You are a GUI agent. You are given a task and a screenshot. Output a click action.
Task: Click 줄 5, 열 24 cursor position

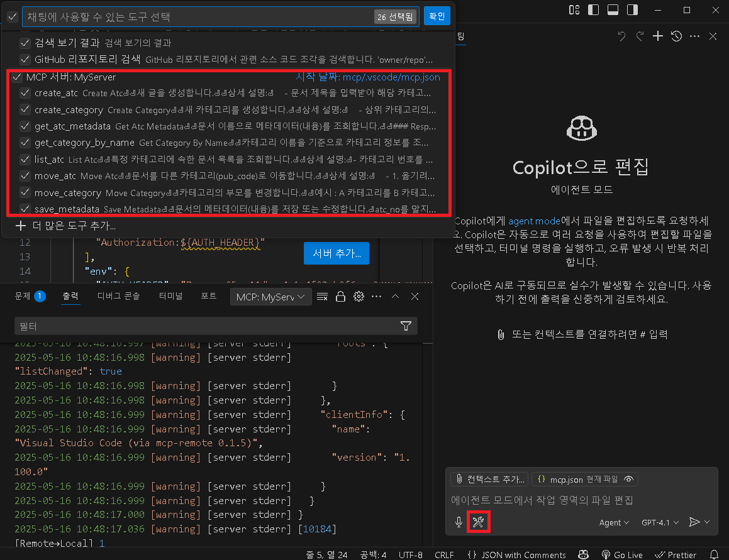coord(326,554)
